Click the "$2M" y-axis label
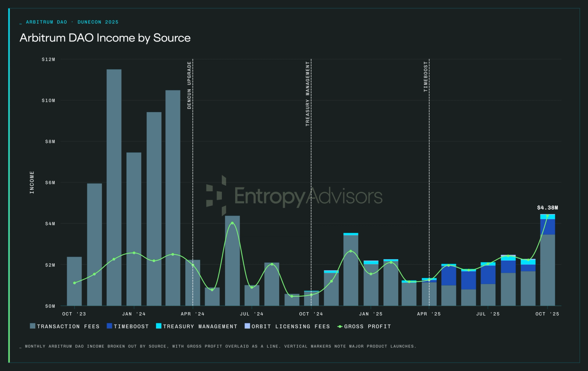Viewport: 588px width, 371px height. 50,265
